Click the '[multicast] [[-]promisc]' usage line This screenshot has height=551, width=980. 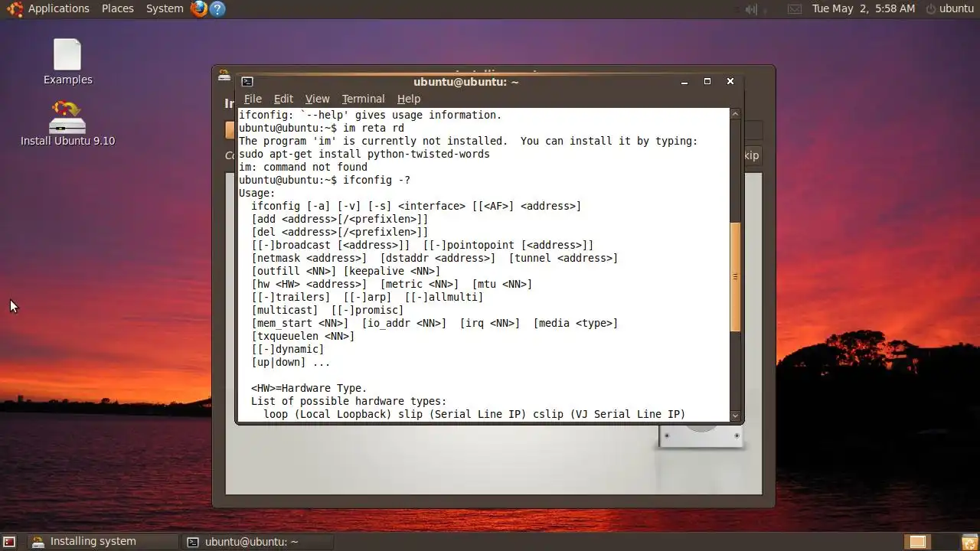pyautogui.click(x=328, y=310)
